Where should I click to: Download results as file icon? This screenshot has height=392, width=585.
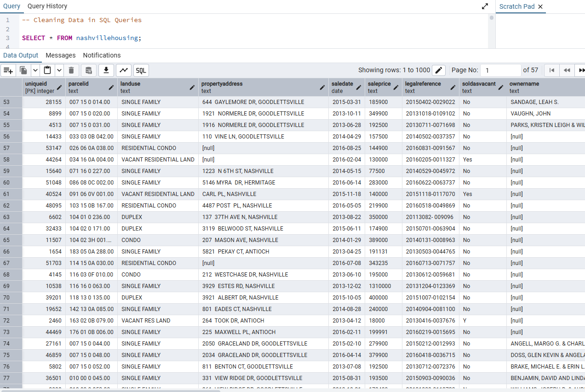click(106, 70)
